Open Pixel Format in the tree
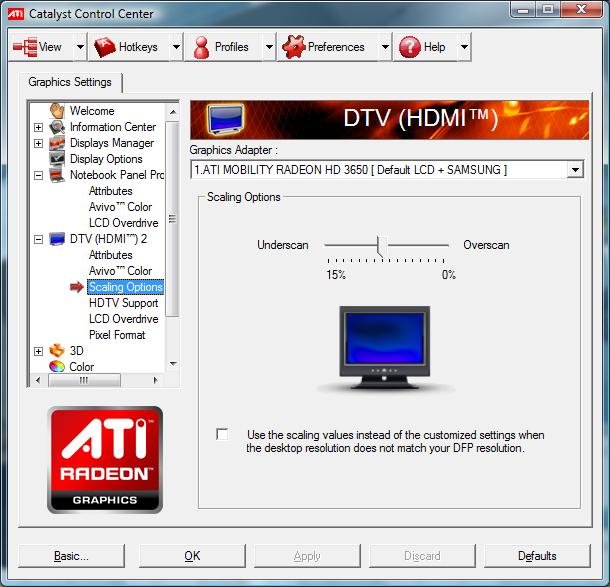The image size is (610, 587). [x=117, y=335]
